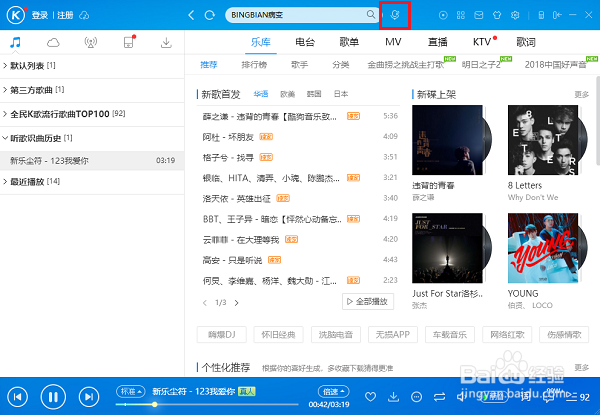
Task: Open the skin shirt icon
Action: coord(497,15)
